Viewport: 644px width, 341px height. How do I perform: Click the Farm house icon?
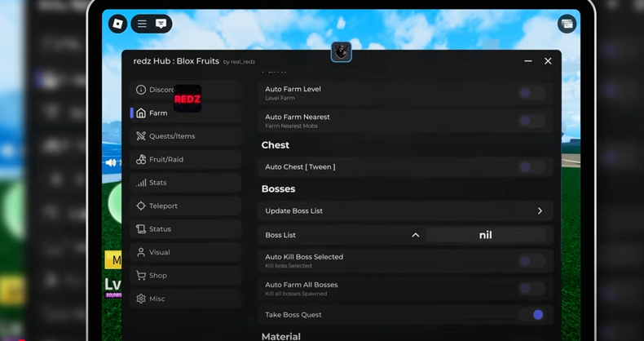tap(141, 113)
